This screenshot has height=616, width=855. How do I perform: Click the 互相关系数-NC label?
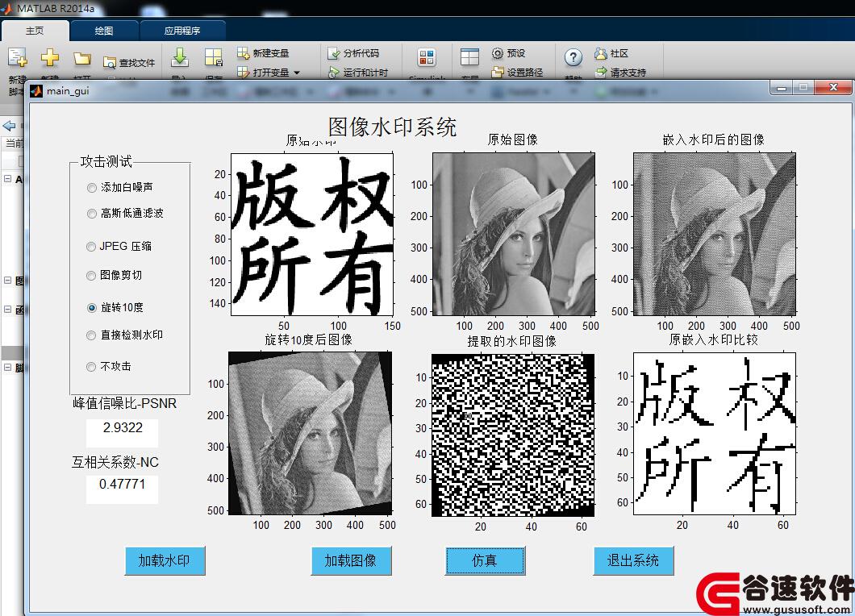tap(115, 462)
